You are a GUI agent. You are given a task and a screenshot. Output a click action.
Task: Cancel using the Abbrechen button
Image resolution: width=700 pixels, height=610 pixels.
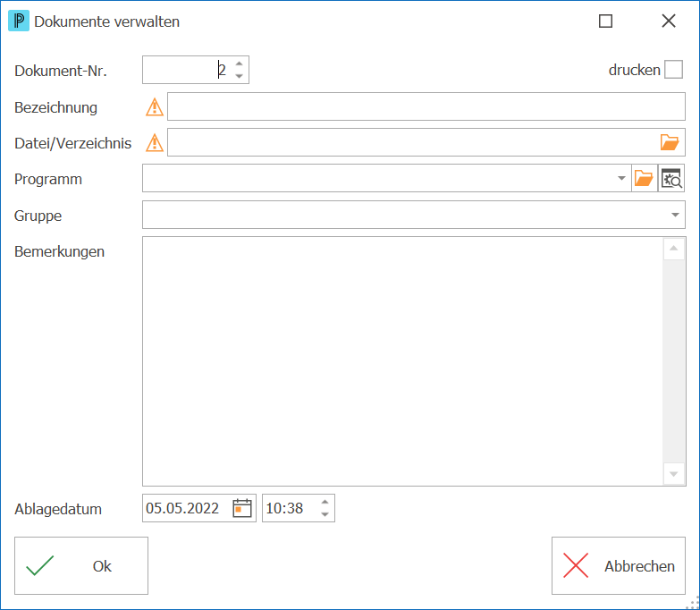point(619,566)
